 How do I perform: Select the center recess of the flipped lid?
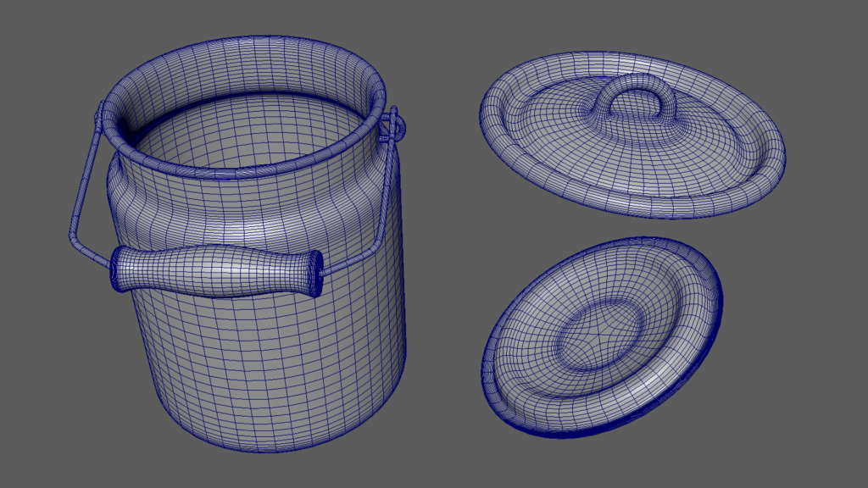tap(603, 335)
